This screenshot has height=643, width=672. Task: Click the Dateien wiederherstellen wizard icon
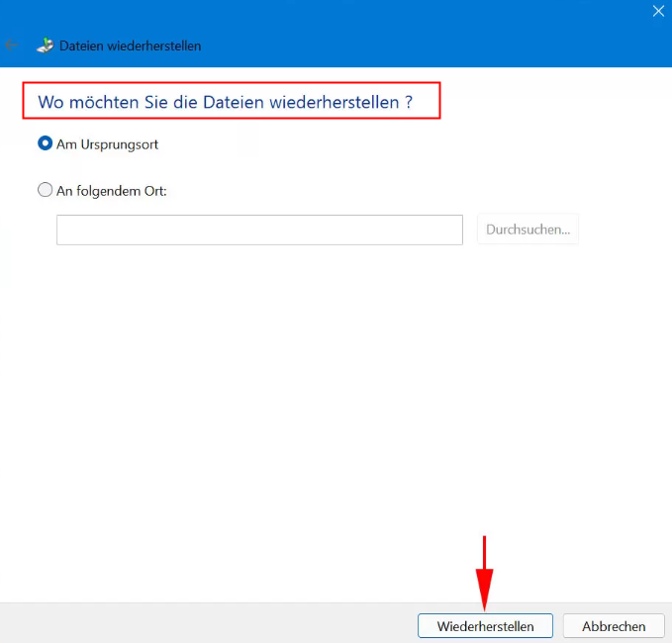tap(46, 46)
